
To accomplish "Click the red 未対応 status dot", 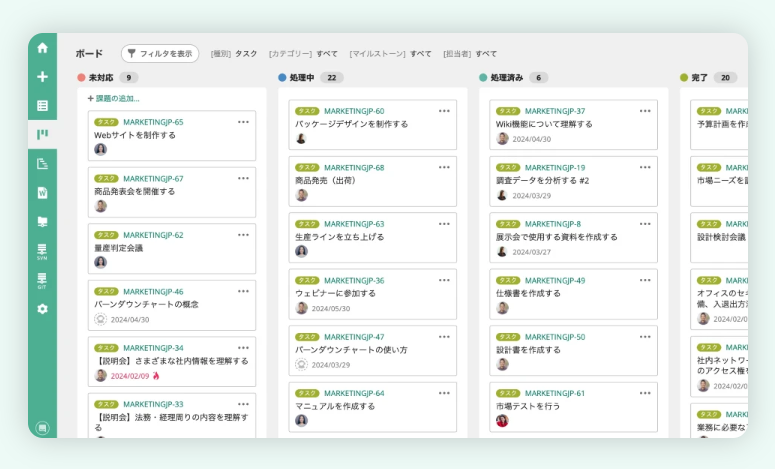I will click(x=82, y=78).
